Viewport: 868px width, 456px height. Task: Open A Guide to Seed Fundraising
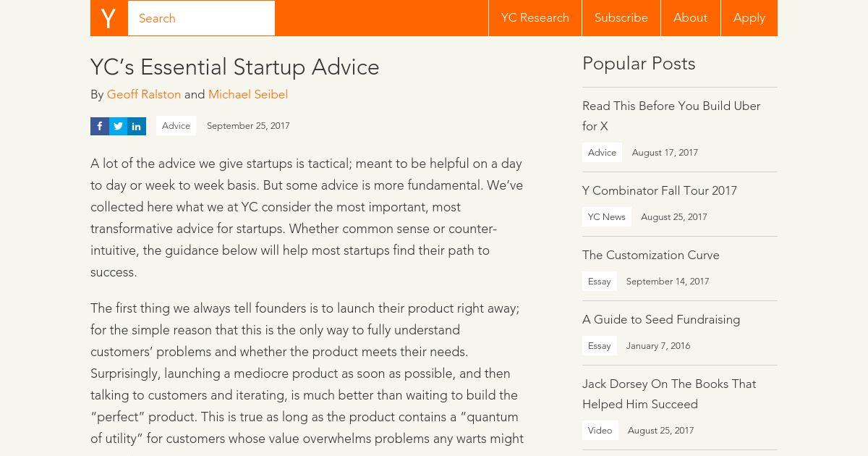pos(661,319)
